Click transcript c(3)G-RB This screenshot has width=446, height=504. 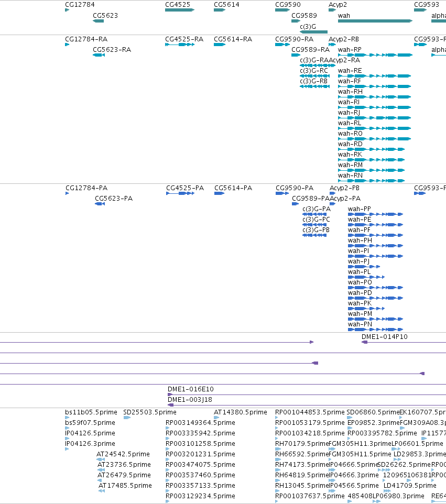pyautogui.click(x=313, y=81)
